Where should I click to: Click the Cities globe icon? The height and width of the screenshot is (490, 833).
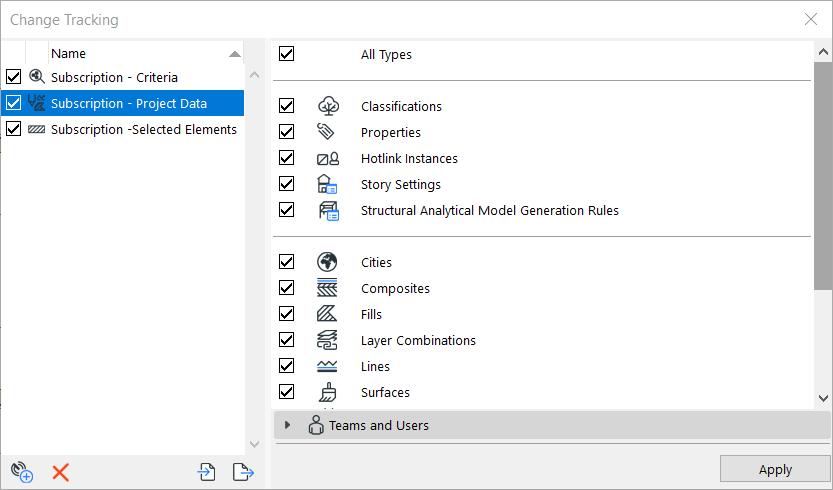point(327,262)
